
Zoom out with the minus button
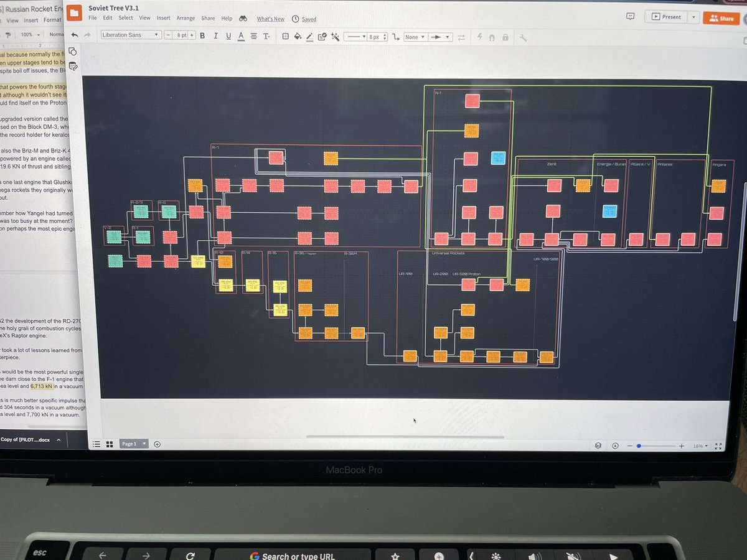[x=629, y=446]
